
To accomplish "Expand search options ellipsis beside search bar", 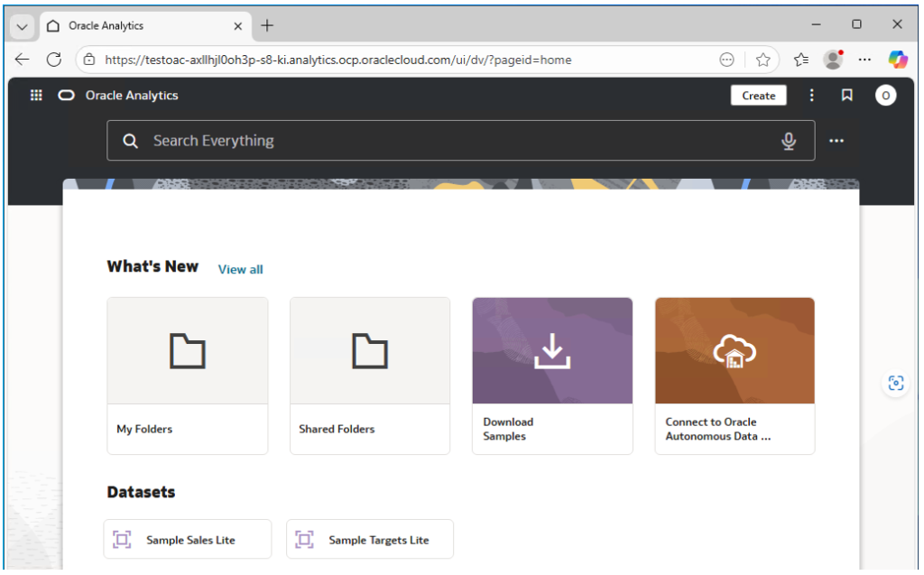I will point(836,141).
